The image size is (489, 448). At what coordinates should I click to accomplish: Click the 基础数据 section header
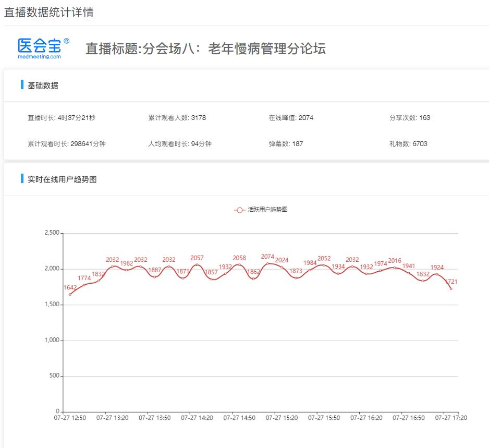43,85
